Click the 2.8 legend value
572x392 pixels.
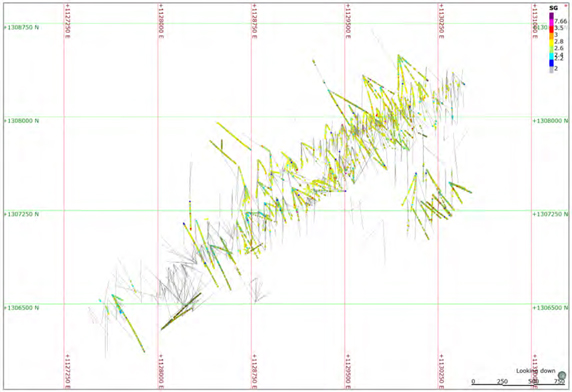click(559, 42)
